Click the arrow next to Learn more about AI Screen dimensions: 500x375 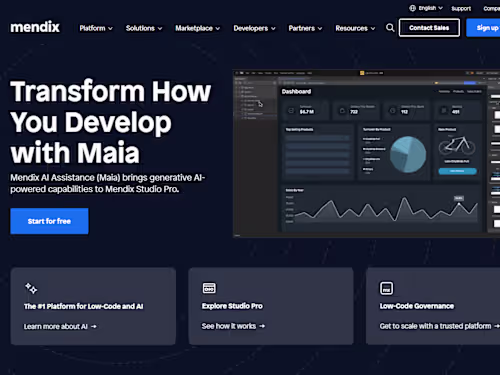click(x=94, y=326)
